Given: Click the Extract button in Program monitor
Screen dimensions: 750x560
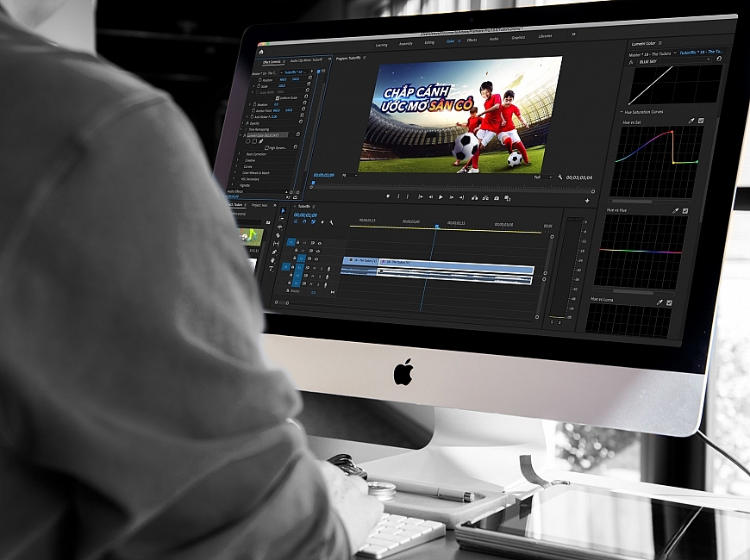Looking at the screenshot, I should 485,198.
